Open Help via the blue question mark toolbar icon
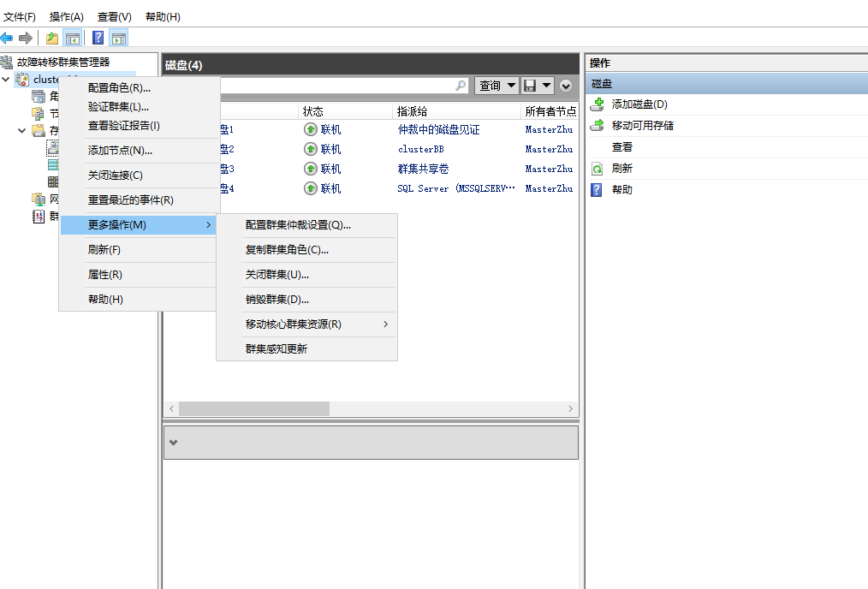868x589 pixels. pyautogui.click(x=98, y=38)
